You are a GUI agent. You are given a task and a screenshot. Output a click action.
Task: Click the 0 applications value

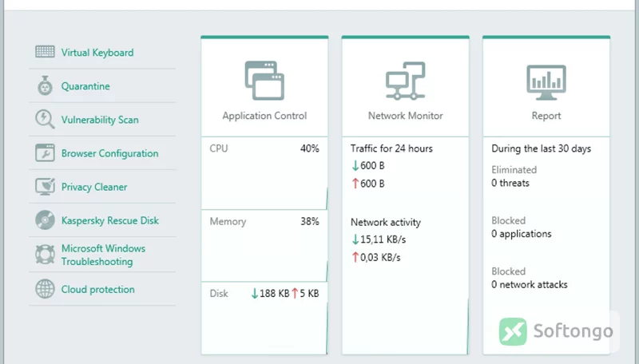click(522, 234)
